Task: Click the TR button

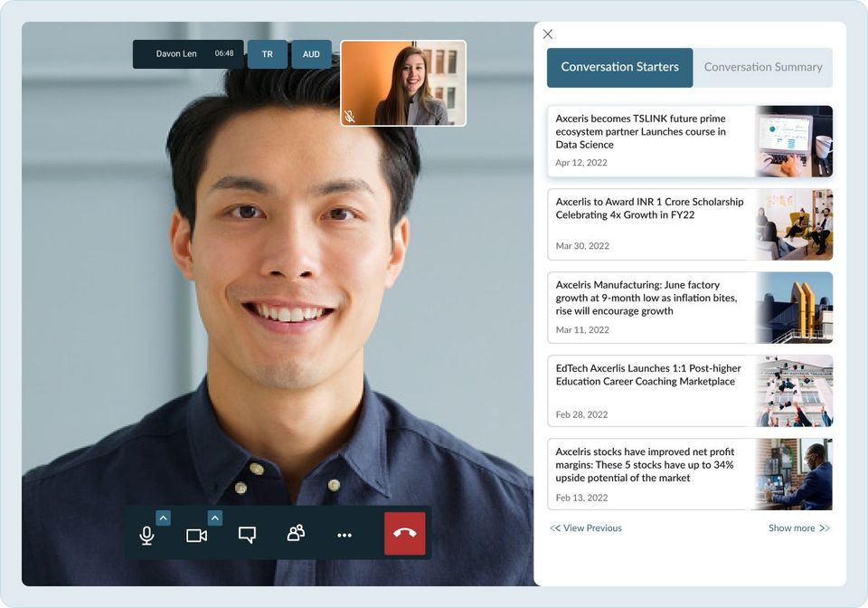Action: point(268,54)
